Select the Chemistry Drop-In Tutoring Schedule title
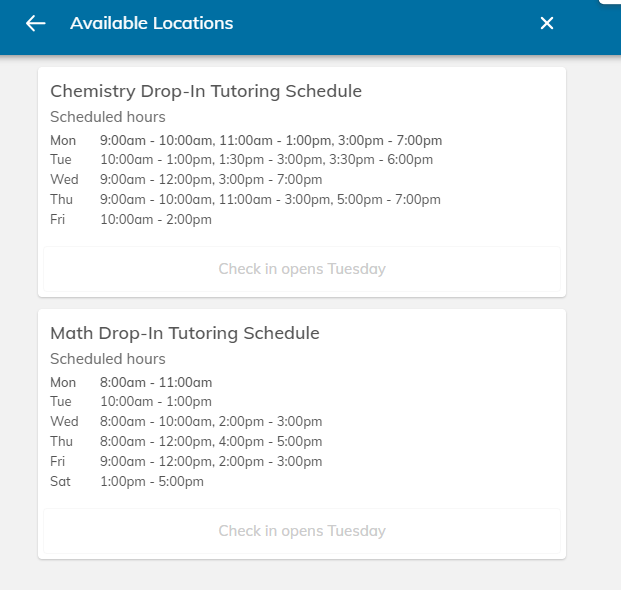 206,91
